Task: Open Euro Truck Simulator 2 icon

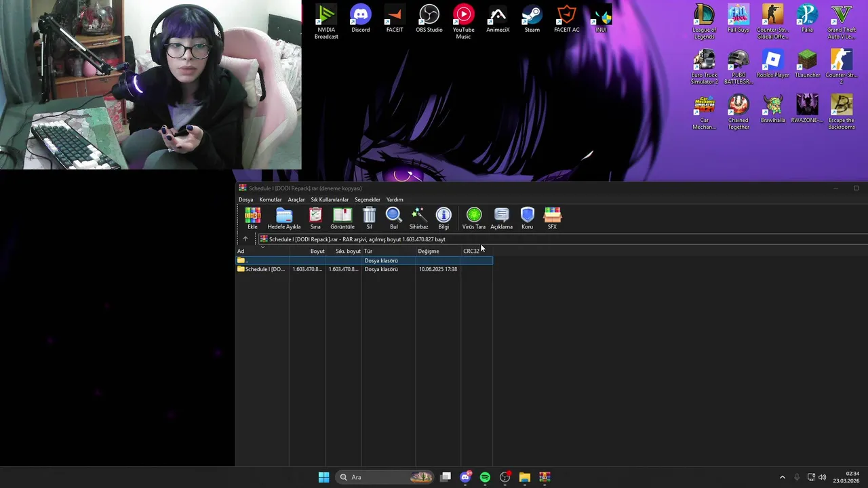Action: (704, 67)
